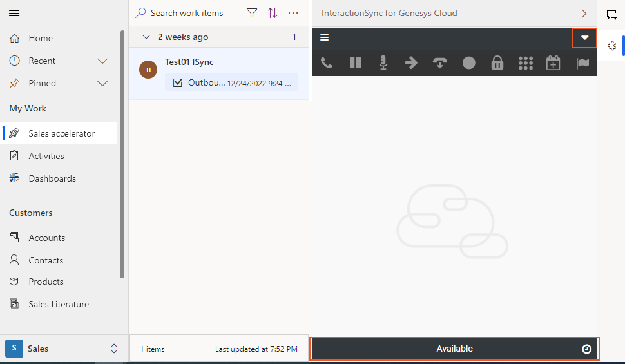Open the dialpad grid icon
The width and height of the screenshot is (625, 364).
coord(525,63)
